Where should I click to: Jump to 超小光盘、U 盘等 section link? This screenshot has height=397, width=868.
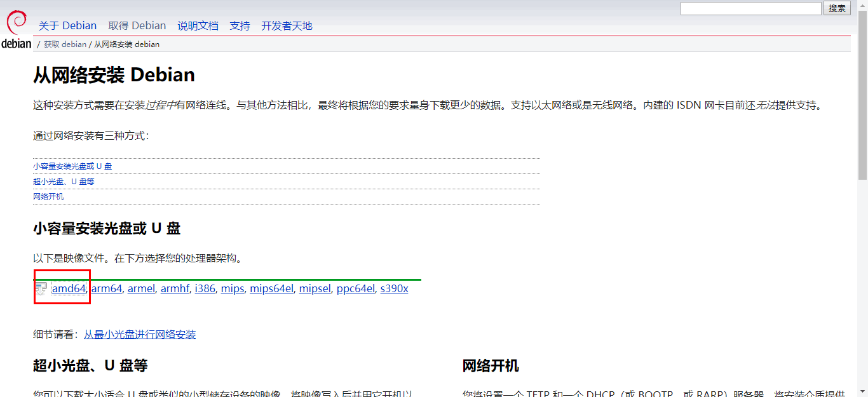click(64, 181)
